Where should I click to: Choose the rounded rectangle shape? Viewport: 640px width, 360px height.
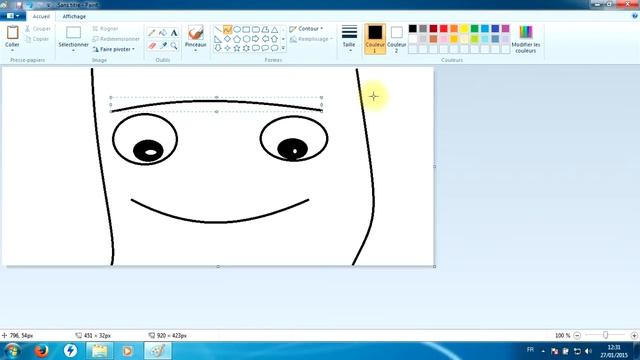[256, 29]
